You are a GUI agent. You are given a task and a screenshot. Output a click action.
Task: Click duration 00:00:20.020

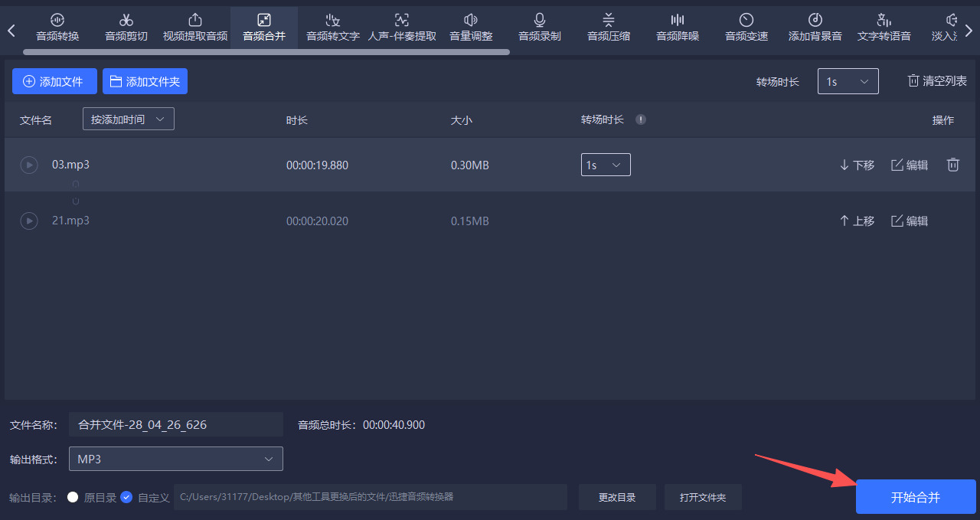pyautogui.click(x=317, y=221)
